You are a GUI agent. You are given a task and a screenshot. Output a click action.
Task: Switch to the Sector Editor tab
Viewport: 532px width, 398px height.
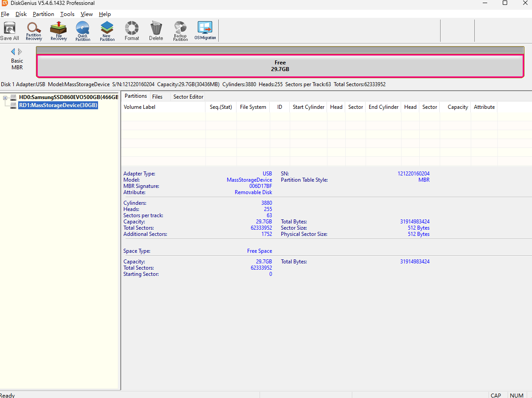(x=188, y=96)
